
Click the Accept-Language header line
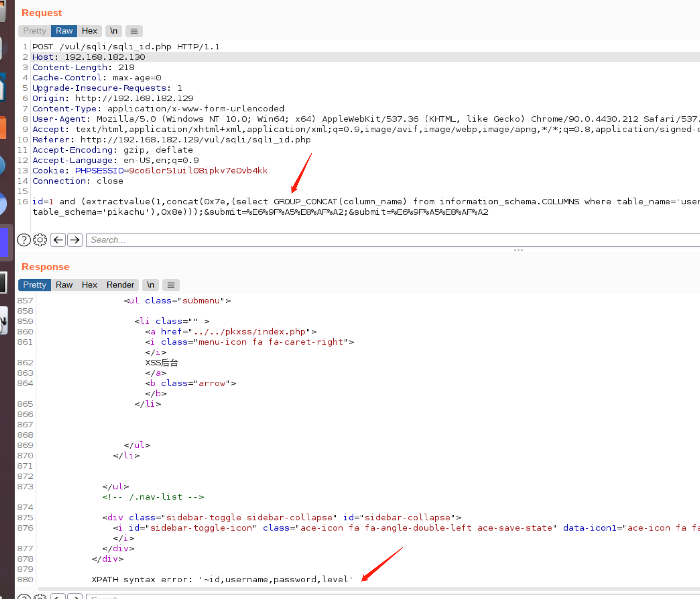116,160
